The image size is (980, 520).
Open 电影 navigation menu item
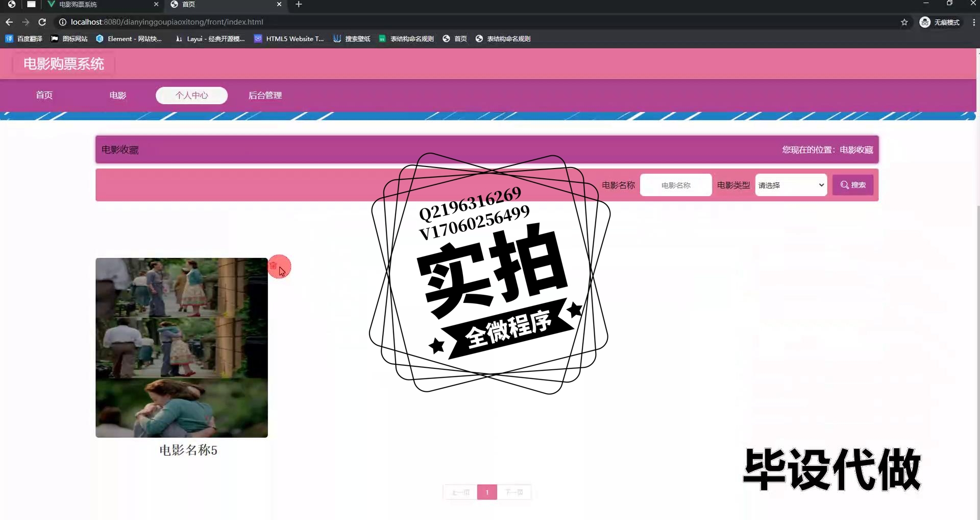(x=118, y=95)
